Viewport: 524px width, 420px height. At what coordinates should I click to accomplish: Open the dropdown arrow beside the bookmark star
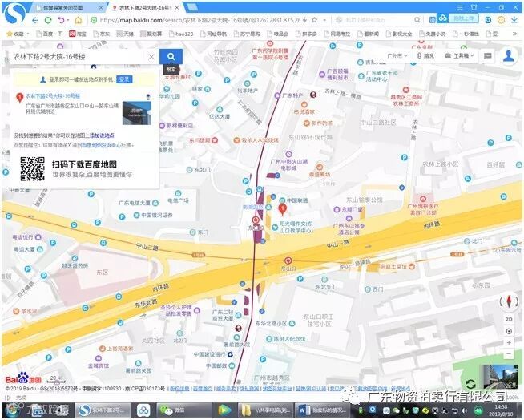324,20
